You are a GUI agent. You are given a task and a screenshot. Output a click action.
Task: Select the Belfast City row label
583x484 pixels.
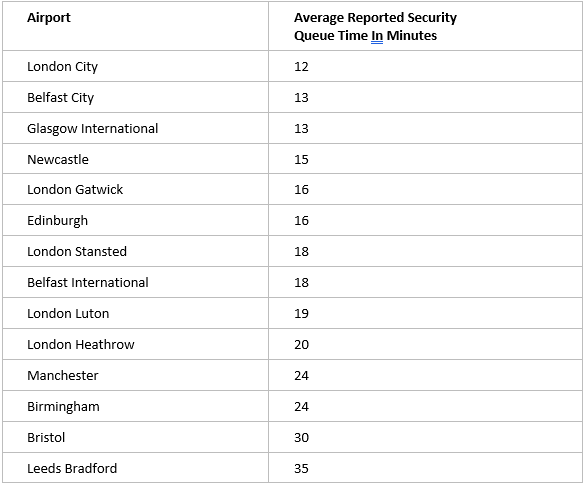click(x=61, y=97)
